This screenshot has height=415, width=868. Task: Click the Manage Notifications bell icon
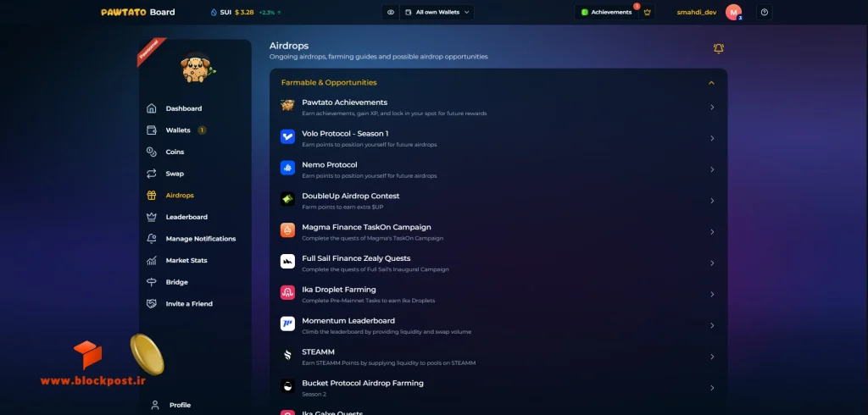151,239
